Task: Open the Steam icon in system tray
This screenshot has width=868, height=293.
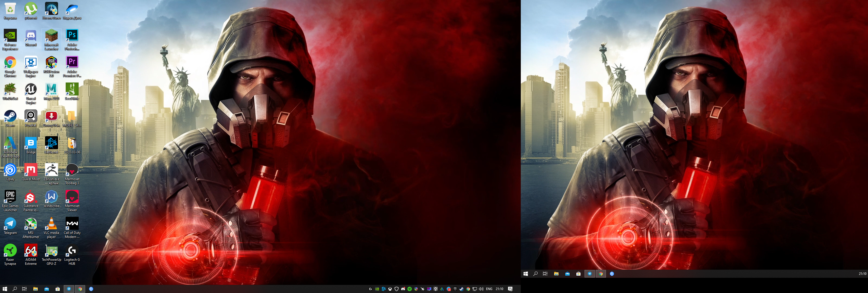Action: (462, 289)
